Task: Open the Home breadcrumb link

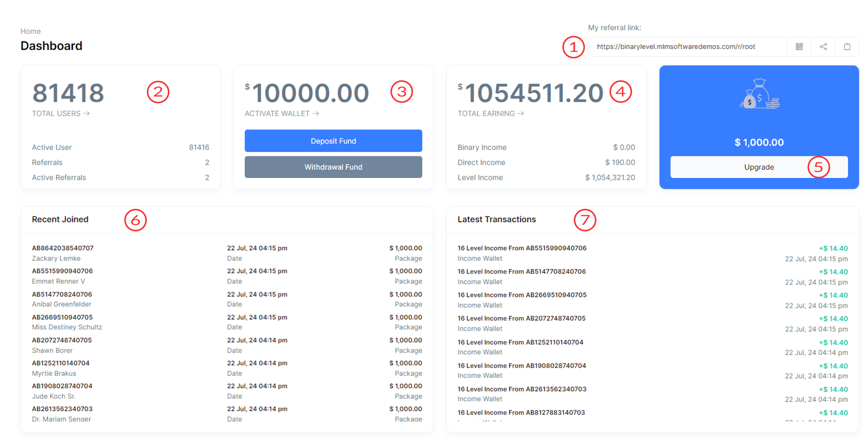Action: (30, 31)
